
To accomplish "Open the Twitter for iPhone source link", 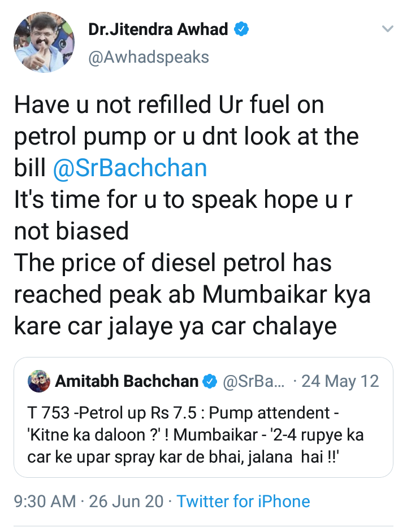I will (x=243, y=502).
